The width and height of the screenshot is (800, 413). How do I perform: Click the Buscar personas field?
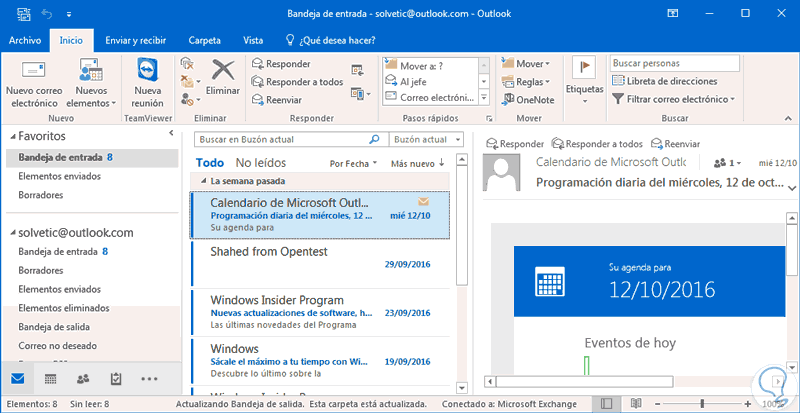674,63
